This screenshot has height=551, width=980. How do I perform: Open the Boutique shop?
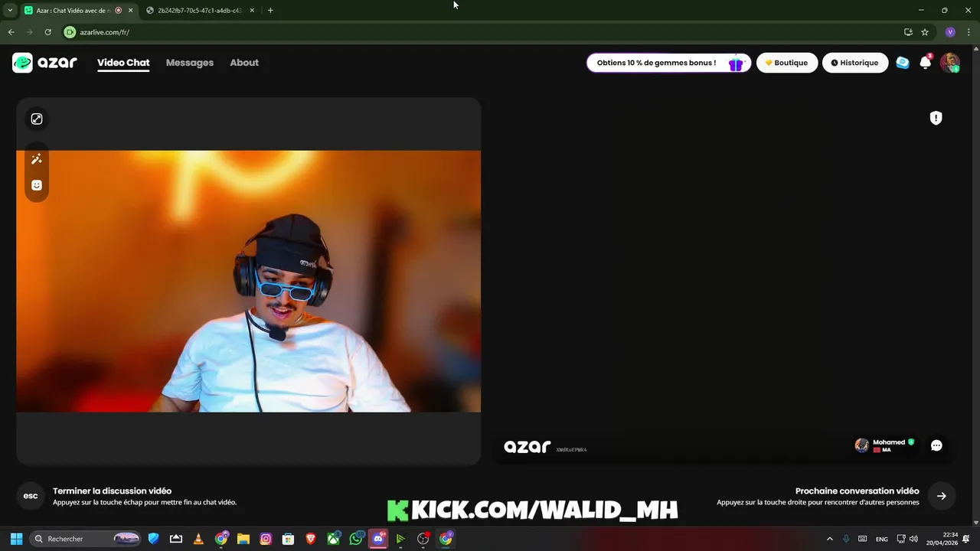(x=787, y=63)
